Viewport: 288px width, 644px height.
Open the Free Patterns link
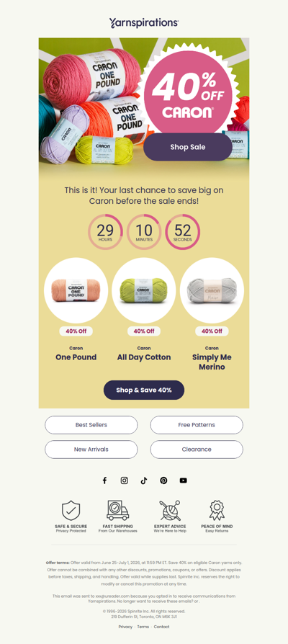click(x=197, y=425)
